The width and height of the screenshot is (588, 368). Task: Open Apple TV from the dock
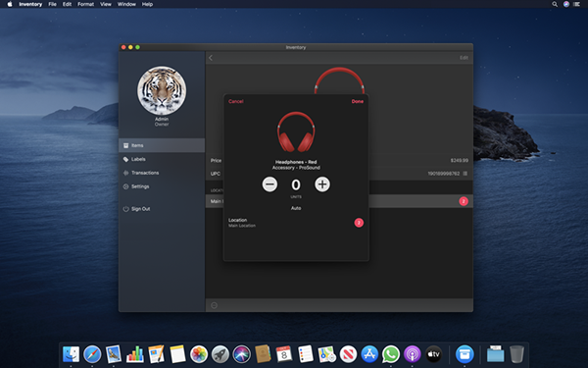(x=433, y=353)
